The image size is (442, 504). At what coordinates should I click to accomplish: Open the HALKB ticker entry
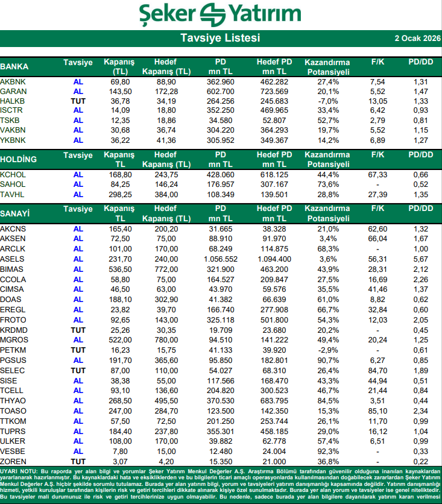[13, 101]
